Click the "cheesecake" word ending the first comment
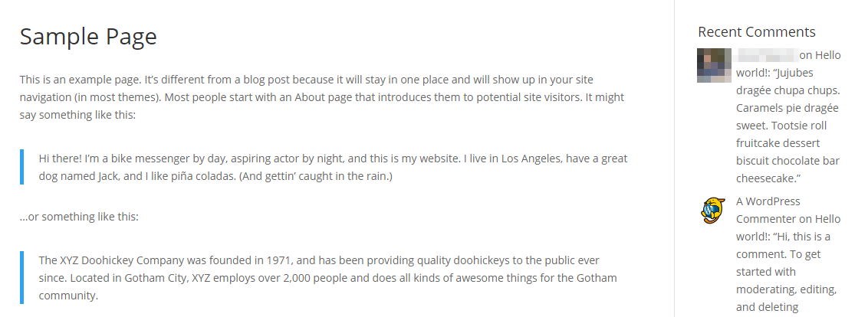Screen dimensions: 868x317 (x=767, y=178)
